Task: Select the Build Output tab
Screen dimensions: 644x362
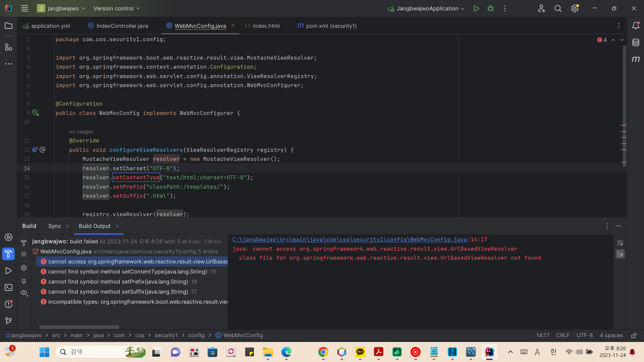Action: point(95,226)
